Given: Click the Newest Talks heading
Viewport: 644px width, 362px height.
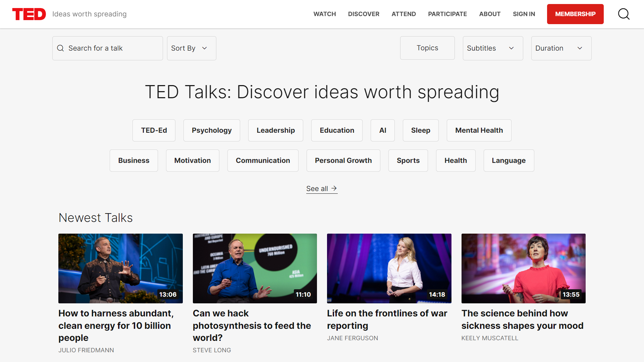Looking at the screenshot, I should pos(96,218).
